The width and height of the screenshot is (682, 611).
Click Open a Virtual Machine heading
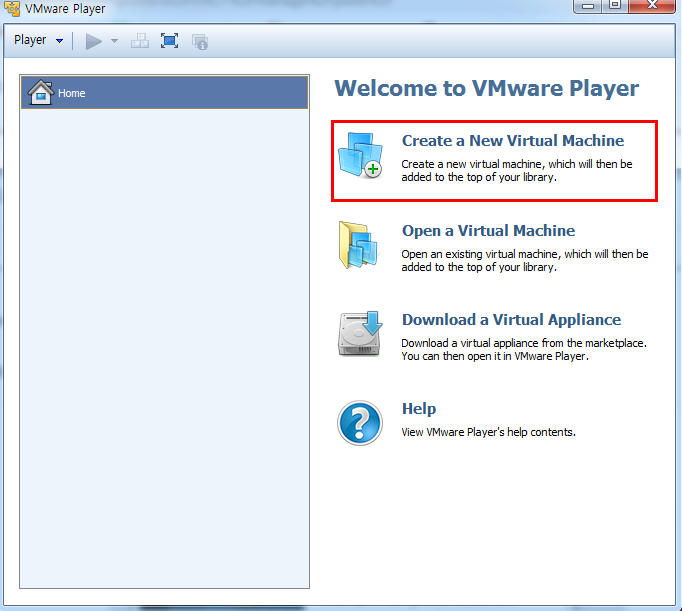[488, 230]
